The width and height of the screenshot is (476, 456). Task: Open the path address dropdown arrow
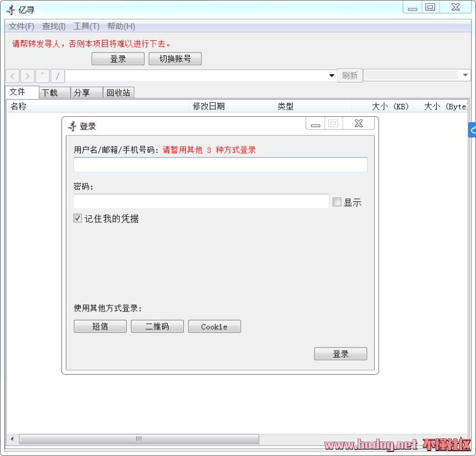[x=332, y=76]
